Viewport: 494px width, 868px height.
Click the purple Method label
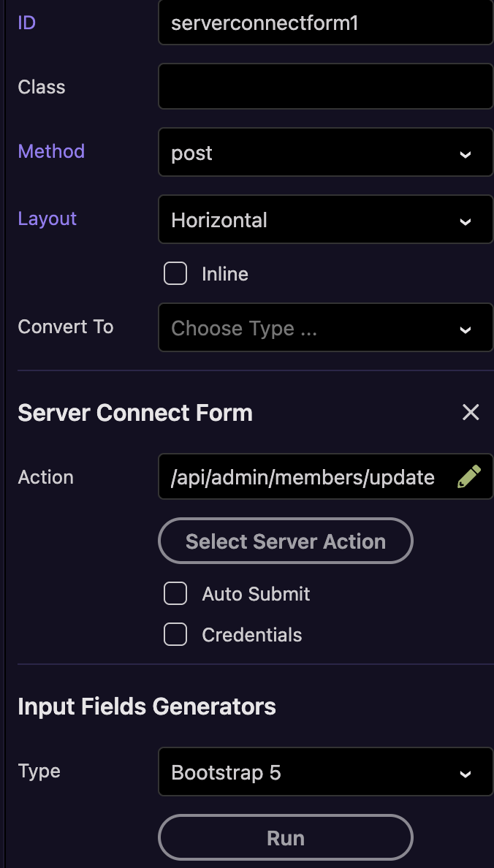tap(51, 151)
